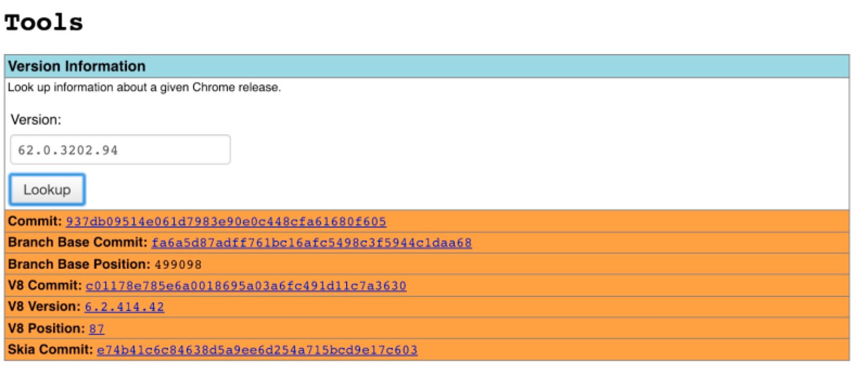
Task: Click the V8 Commit: label
Action: (x=45, y=286)
